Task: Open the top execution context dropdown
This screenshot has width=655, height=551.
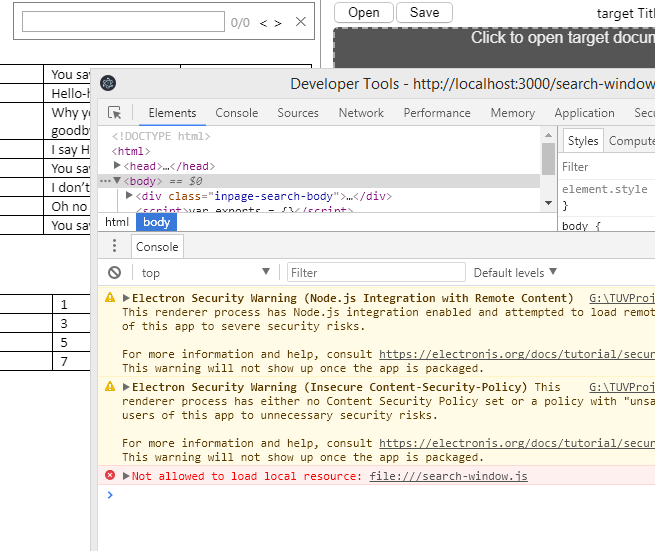Action: (x=206, y=273)
